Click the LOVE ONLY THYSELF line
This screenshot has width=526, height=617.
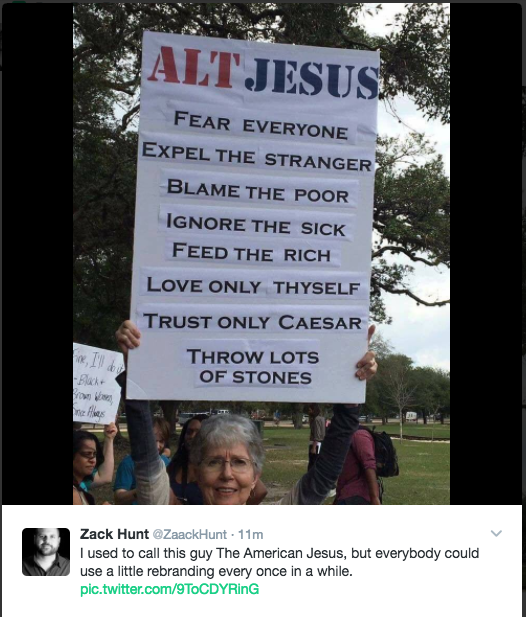(253, 286)
